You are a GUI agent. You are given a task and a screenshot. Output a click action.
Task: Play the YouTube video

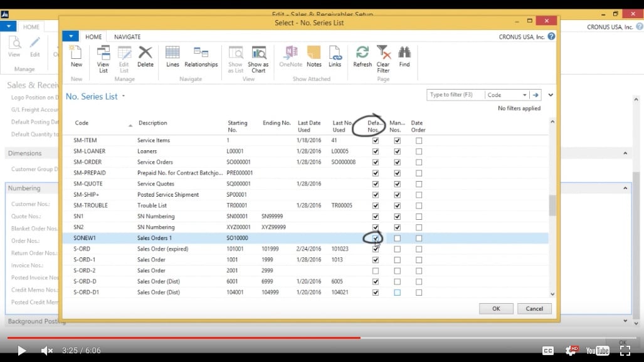coord(21,351)
